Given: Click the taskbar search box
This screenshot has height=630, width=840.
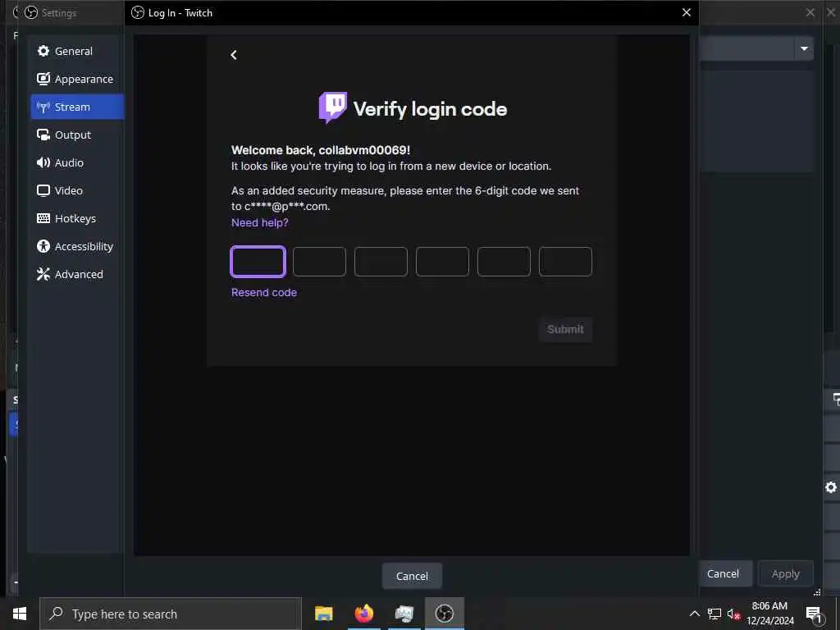Looking at the screenshot, I should point(171,614).
